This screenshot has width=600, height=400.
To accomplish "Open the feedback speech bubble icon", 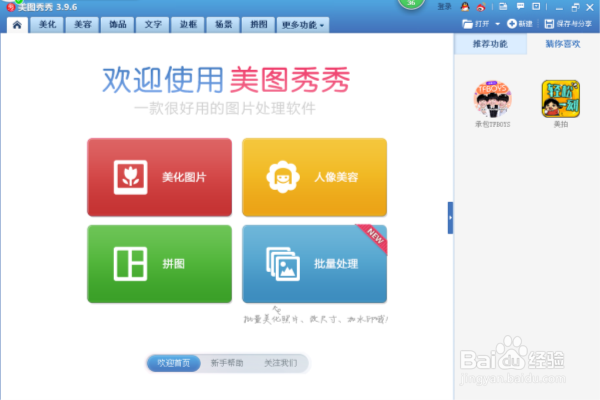I will [x=520, y=7].
